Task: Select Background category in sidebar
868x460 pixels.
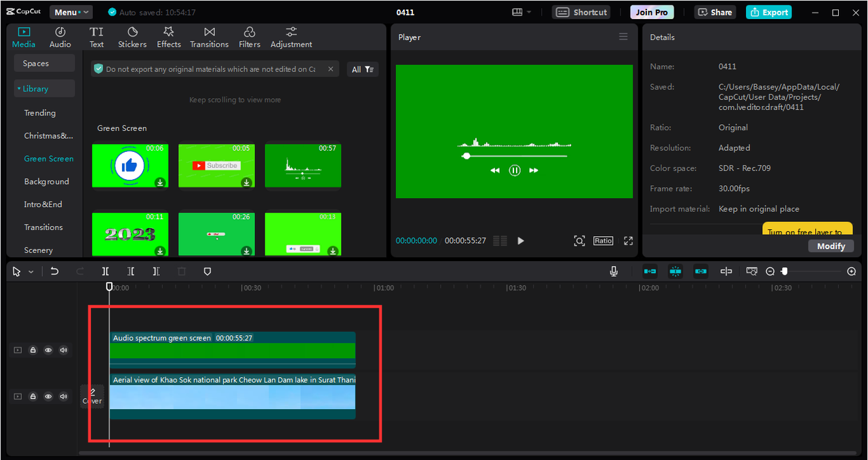Action: [47, 182]
